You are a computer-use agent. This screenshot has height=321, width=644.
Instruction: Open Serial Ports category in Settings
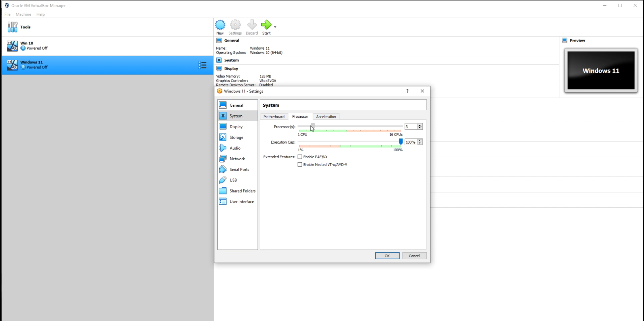point(237,170)
